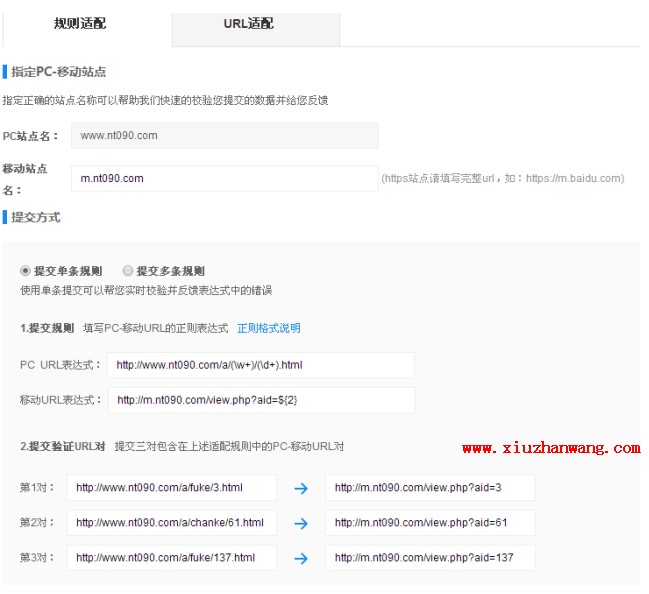Click the PC URL表达式 input field
This screenshot has width=649, height=594.
pos(260,365)
